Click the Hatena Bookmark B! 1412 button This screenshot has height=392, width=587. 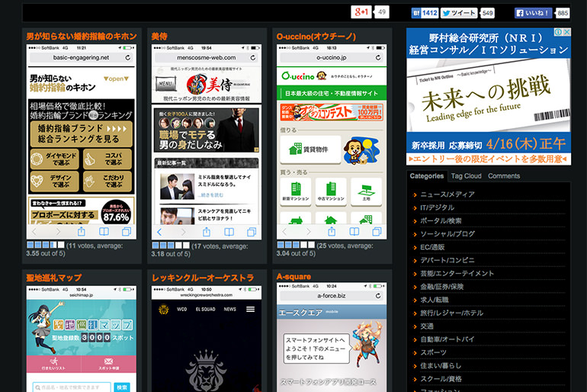click(x=425, y=13)
